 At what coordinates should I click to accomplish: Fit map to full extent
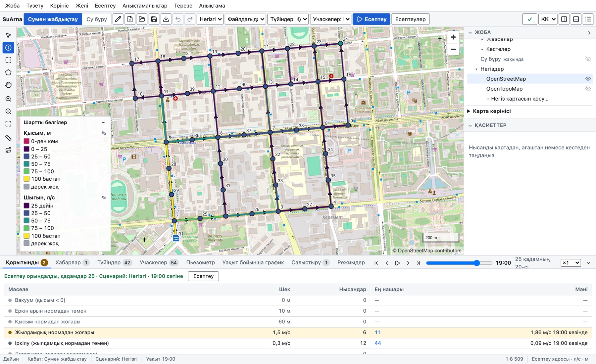[x=8, y=124]
